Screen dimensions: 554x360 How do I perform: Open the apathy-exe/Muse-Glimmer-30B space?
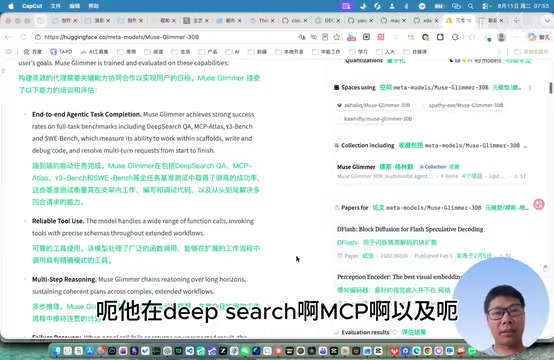[x=462, y=105]
